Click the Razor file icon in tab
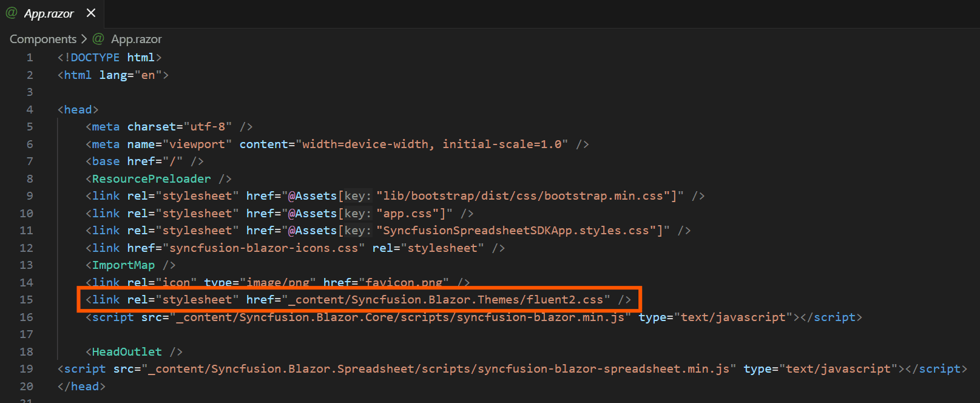The image size is (980, 403). click(12, 13)
